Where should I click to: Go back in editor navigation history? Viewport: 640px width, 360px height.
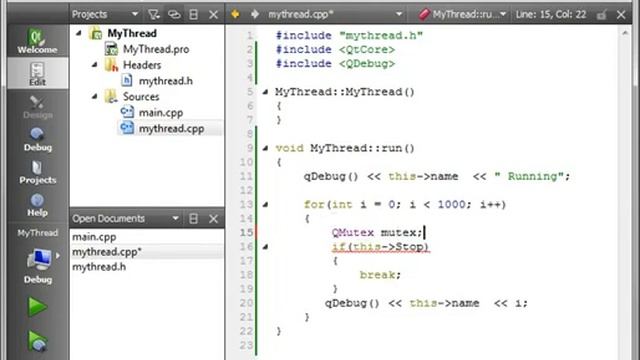click(x=235, y=14)
